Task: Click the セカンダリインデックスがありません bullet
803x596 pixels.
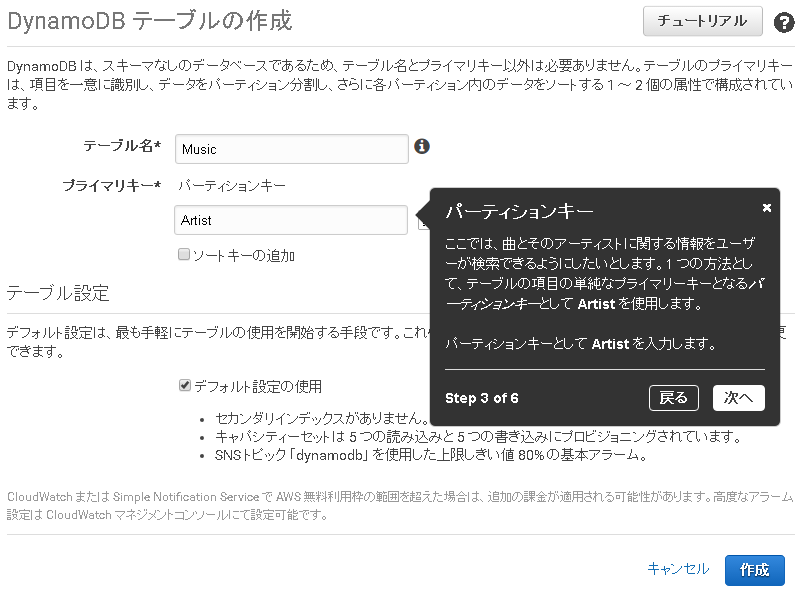Action: click(322, 418)
